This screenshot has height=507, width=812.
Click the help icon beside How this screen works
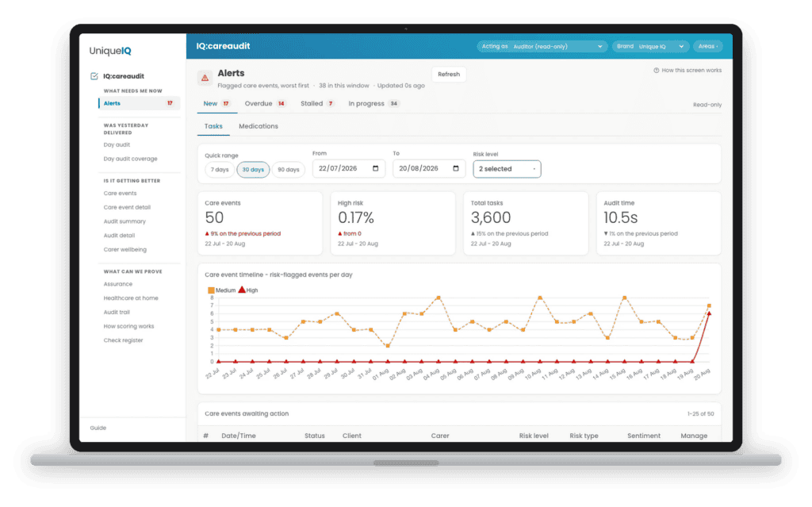(x=656, y=71)
